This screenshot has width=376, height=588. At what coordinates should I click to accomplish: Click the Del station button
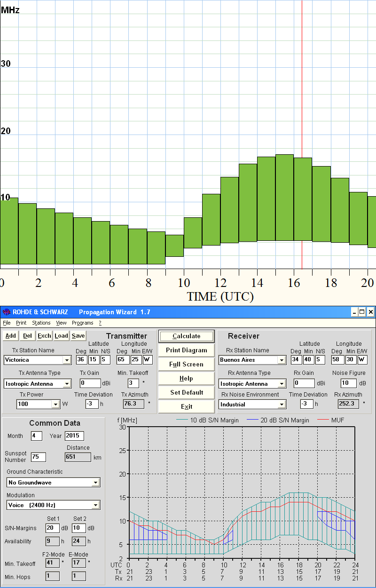pos(27,336)
